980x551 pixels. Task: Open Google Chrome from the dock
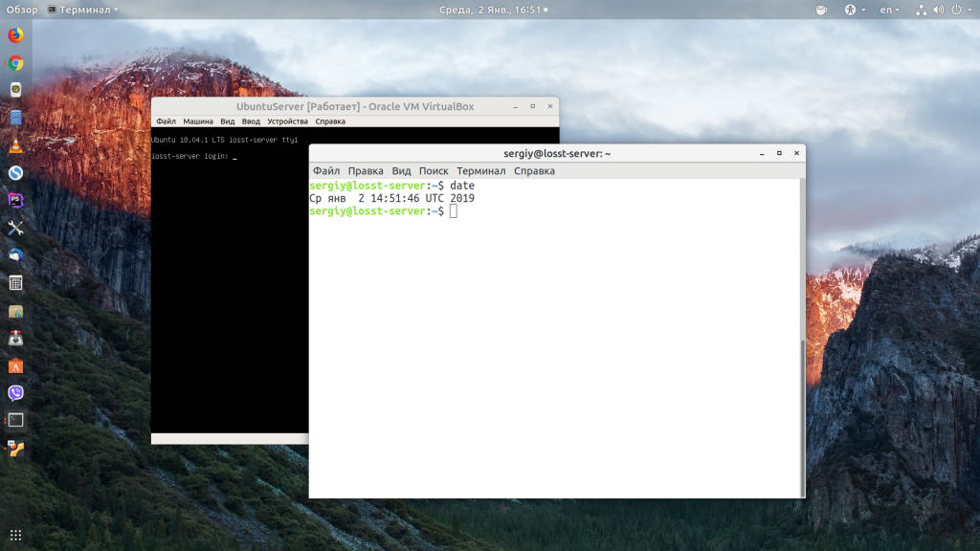15,63
